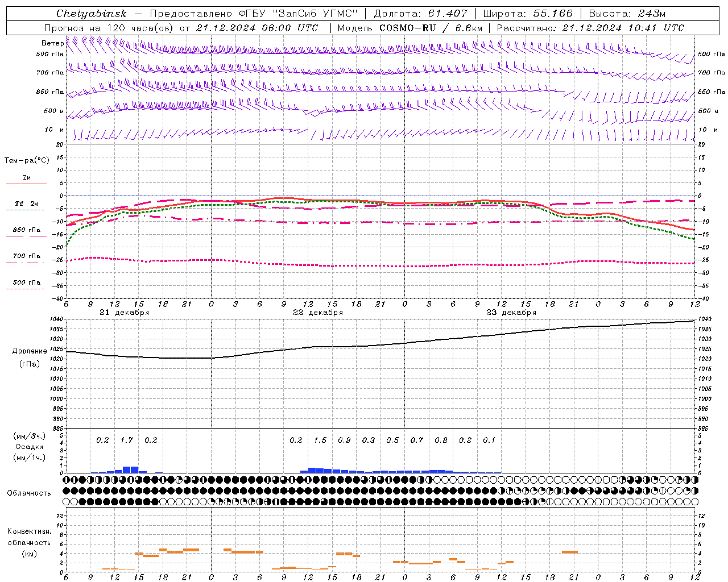Viewport: 728px width, 582px height.
Task: Click the 0.9 precipitation value
Action: pyautogui.click(x=344, y=440)
